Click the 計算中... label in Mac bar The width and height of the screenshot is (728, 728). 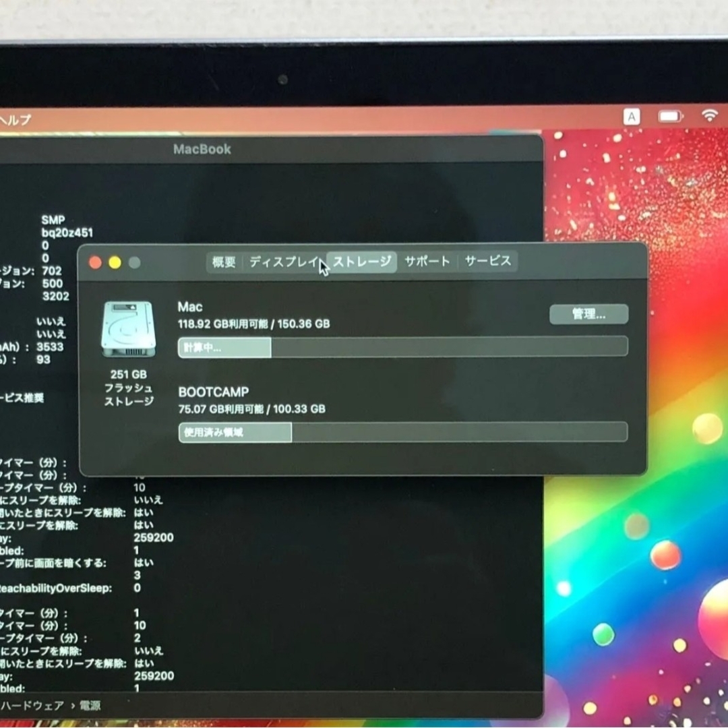tap(202, 347)
